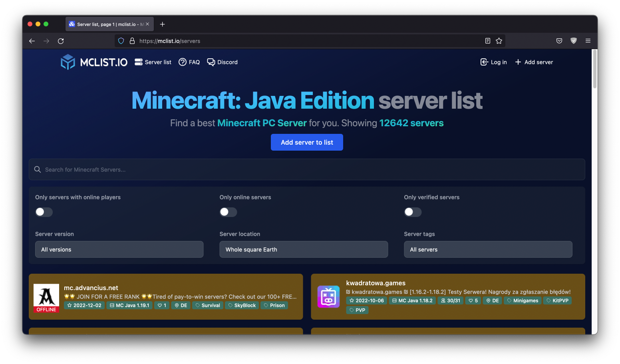This screenshot has height=364, width=620.
Task: Click the Pocket save icon
Action: [559, 41]
